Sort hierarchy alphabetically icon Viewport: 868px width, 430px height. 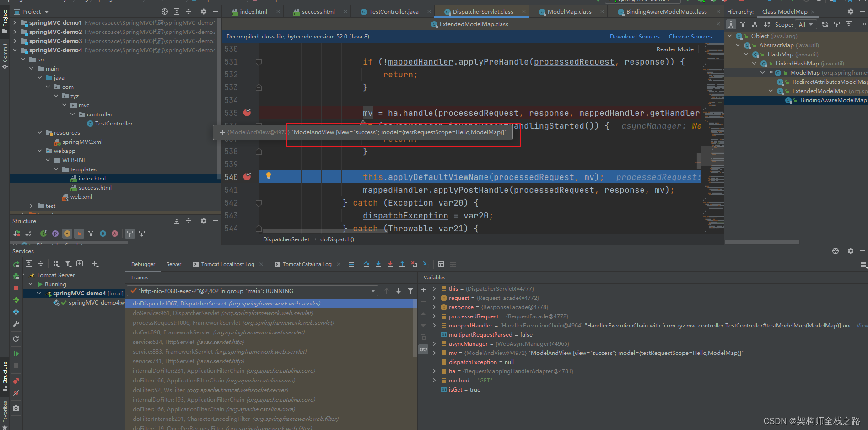767,24
